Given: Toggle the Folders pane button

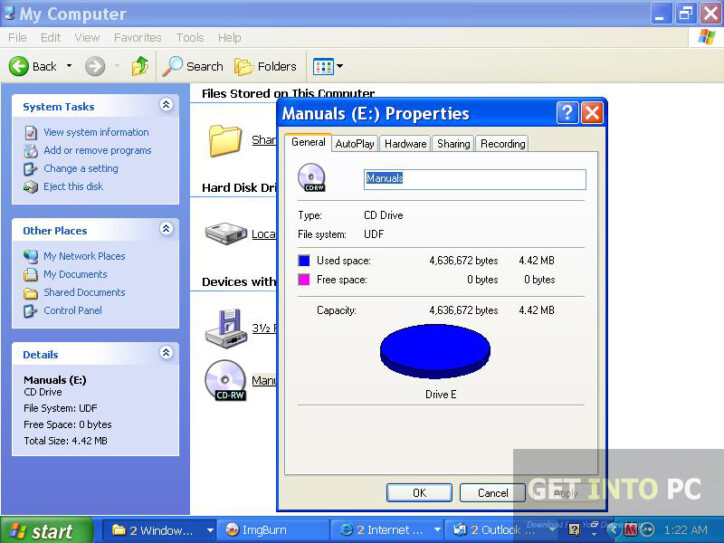Looking at the screenshot, I should coord(265,66).
